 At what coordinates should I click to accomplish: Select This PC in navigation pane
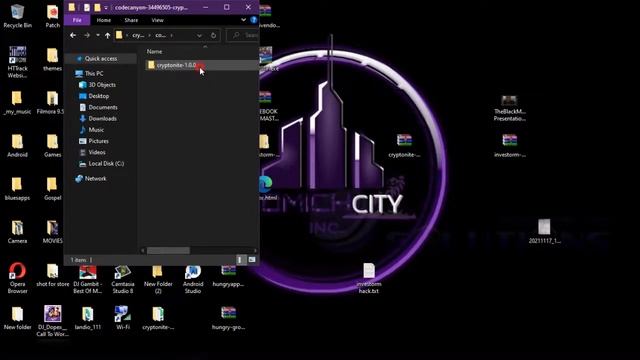[94, 73]
